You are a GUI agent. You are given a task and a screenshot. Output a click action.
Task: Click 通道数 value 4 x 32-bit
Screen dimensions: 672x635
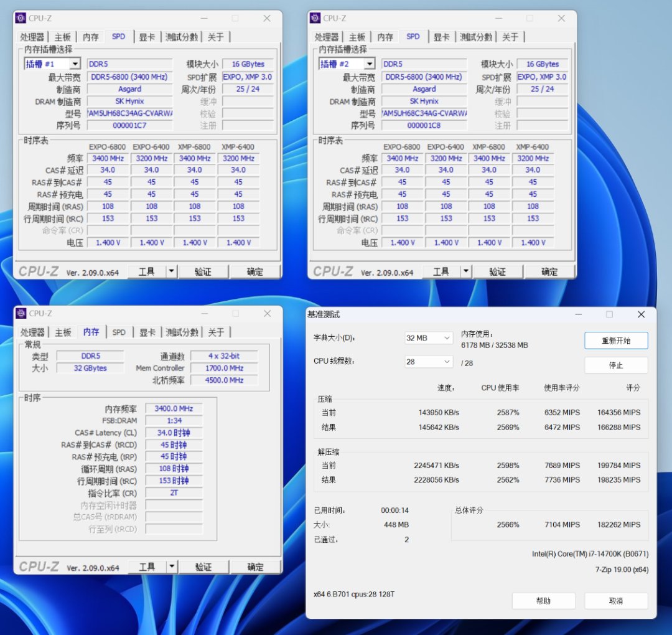pos(224,356)
